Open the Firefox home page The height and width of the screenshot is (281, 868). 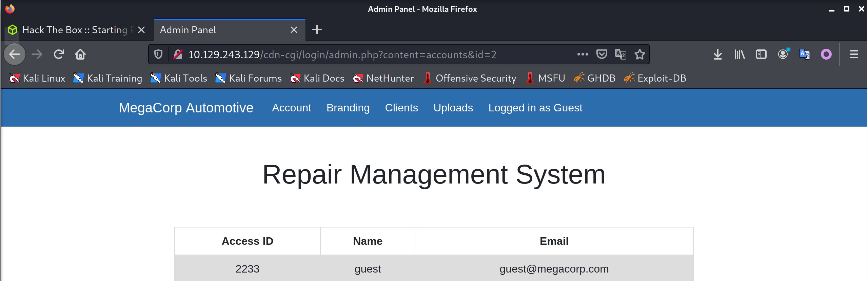tap(80, 54)
